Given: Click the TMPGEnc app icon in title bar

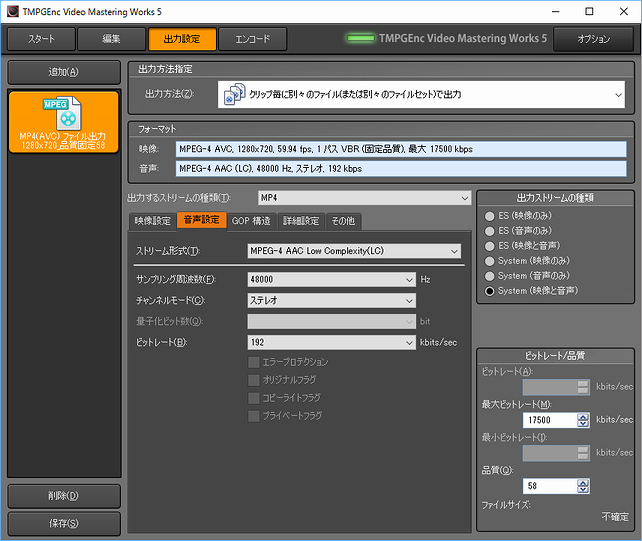Looking at the screenshot, I should click(13, 11).
